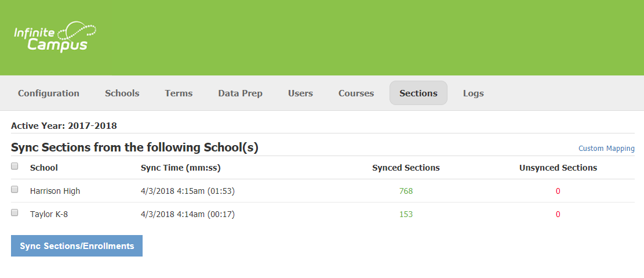Click Taylor K-8's 153 synced sections count
The height and width of the screenshot is (278, 644).
(406, 214)
